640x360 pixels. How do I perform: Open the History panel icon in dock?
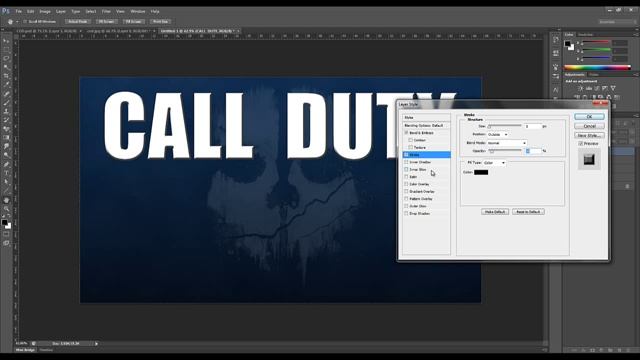(556, 40)
